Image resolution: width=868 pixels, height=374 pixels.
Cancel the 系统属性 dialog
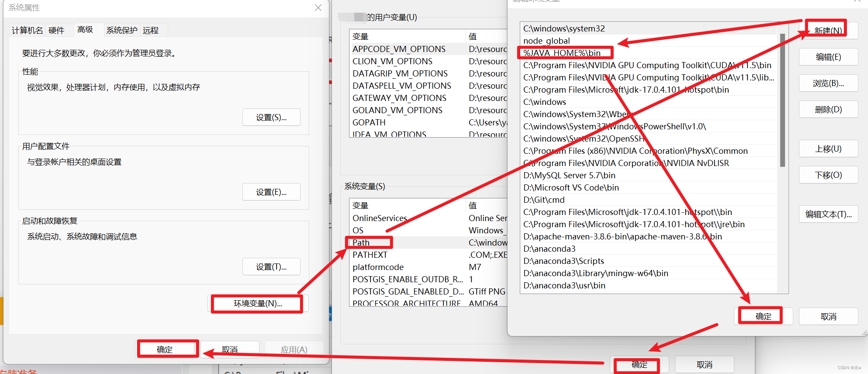click(230, 350)
